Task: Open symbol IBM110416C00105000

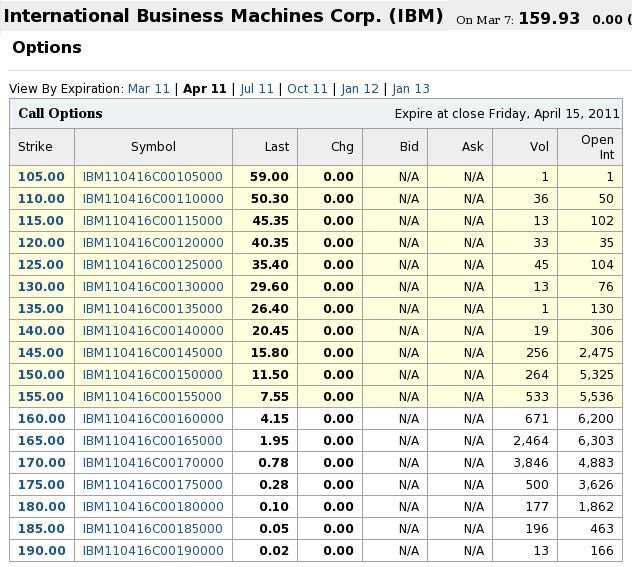Action: click(153, 177)
